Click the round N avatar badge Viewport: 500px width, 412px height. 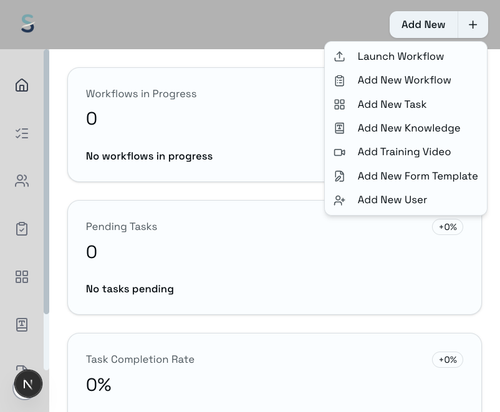click(x=28, y=384)
